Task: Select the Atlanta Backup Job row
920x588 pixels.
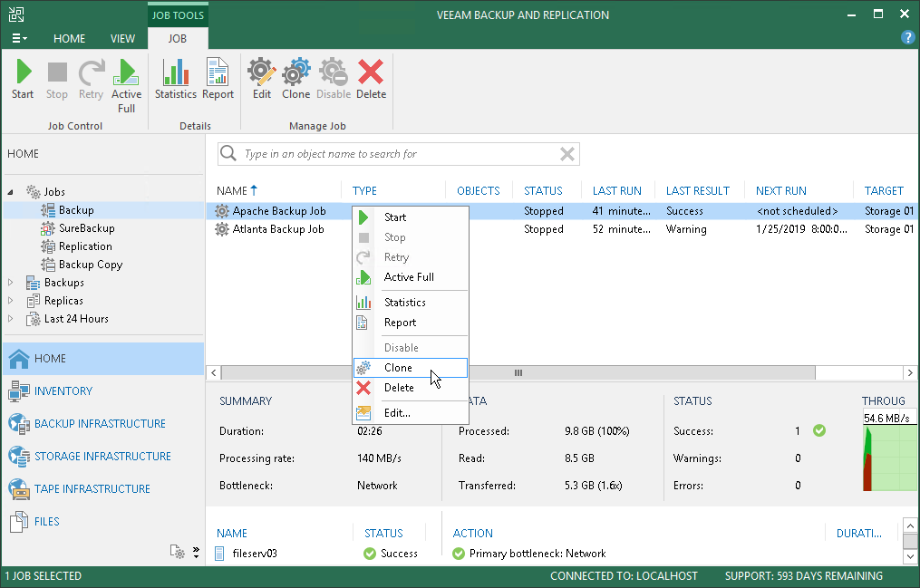Action: pyautogui.click(x=562, y=229)
